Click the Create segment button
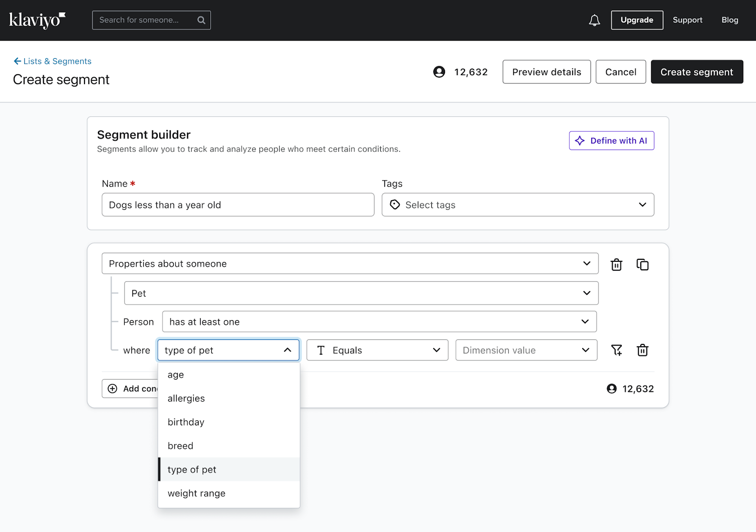This screenshot has width=756, height=532. click(696, 72)
